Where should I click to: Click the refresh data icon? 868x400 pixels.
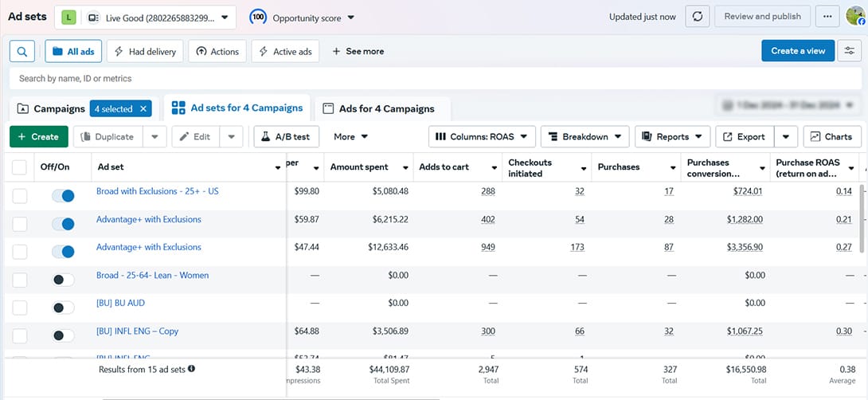click(x=697, y=17)
